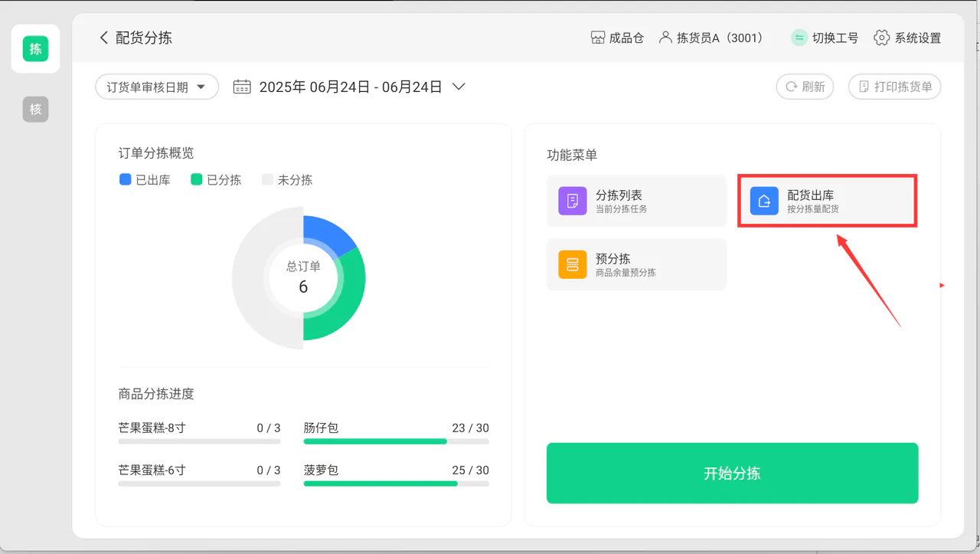Select the green 拣 sidebar icon
Image resolution: width=980 pixels, height=554 pixels.
(35, 49)
